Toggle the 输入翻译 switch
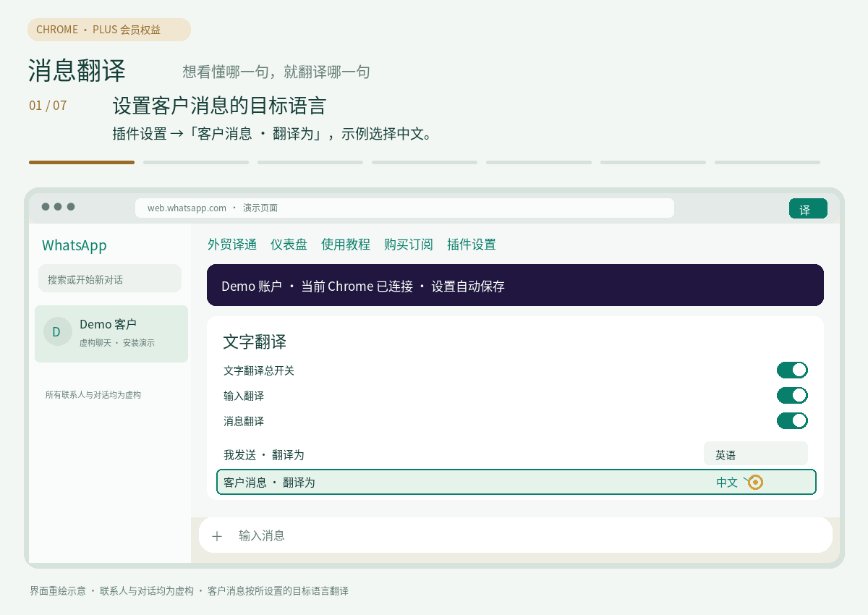 pos(792,396)
